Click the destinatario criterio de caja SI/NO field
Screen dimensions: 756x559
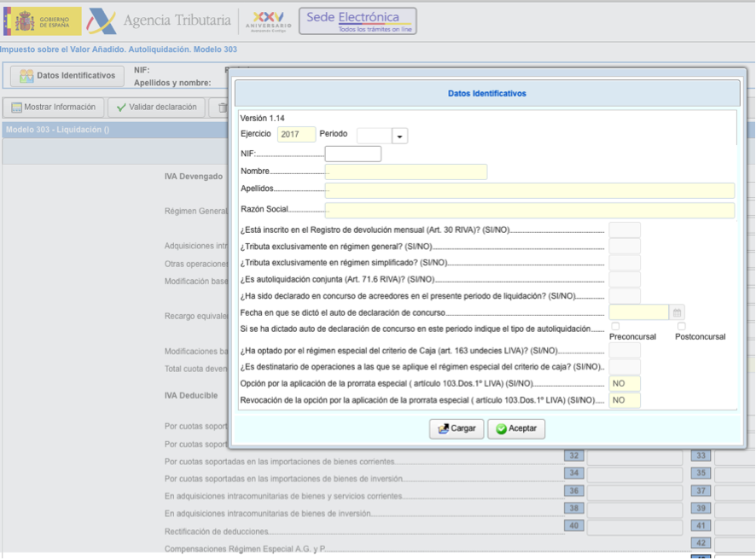tap(625, 367)
